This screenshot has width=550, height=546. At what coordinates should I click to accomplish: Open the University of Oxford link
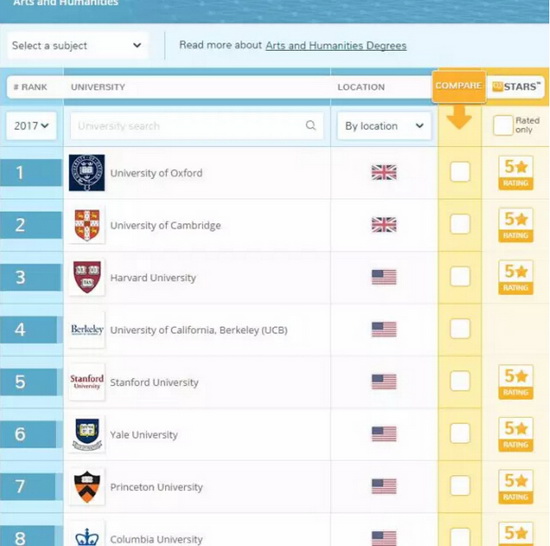[156, 173]
